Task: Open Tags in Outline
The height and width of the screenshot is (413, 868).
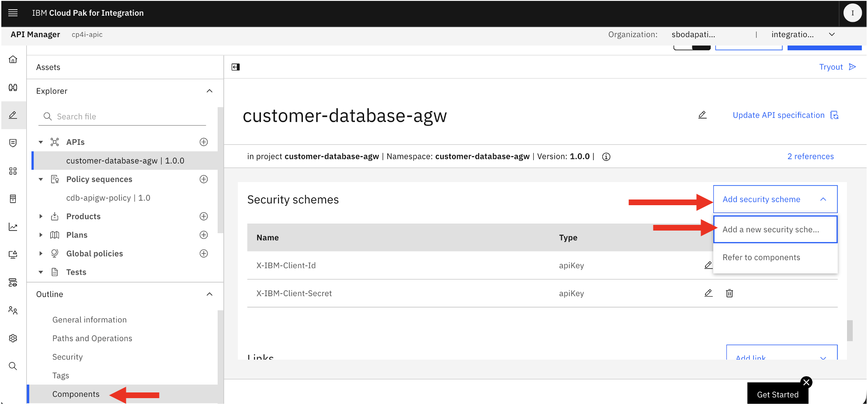Action: pyautogui.click(x=61, y=375)
